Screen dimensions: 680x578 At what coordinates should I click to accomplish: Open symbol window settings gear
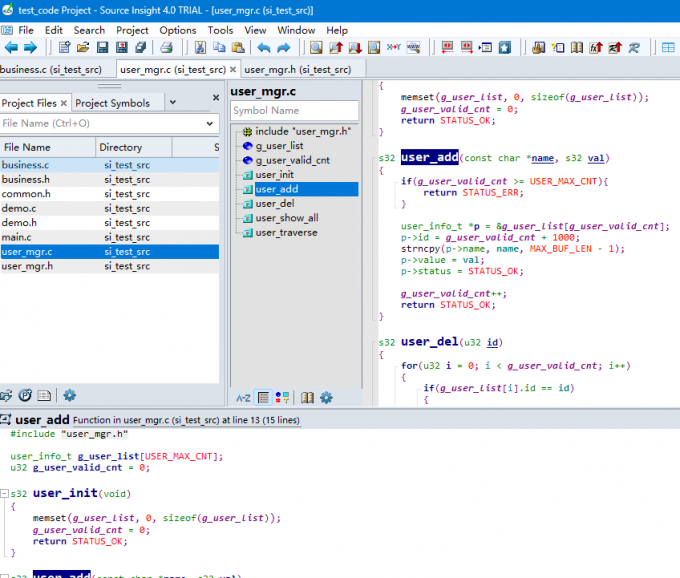(326, 398)
